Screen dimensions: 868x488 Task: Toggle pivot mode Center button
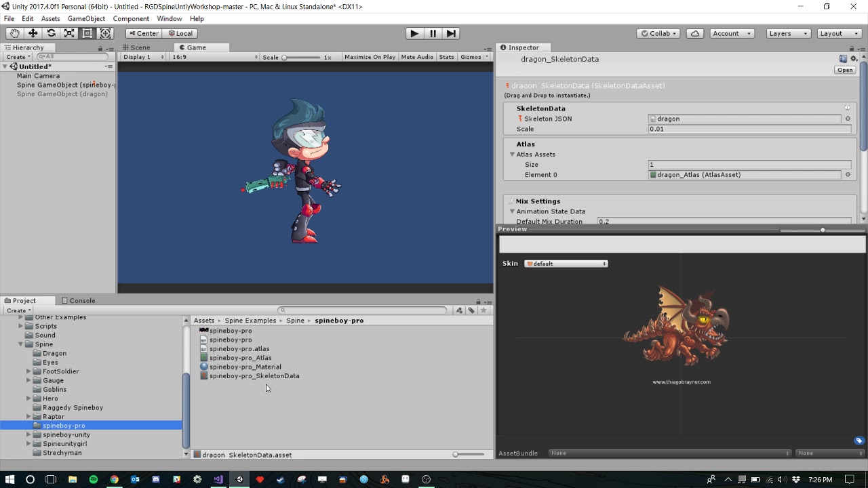(144, 33)
